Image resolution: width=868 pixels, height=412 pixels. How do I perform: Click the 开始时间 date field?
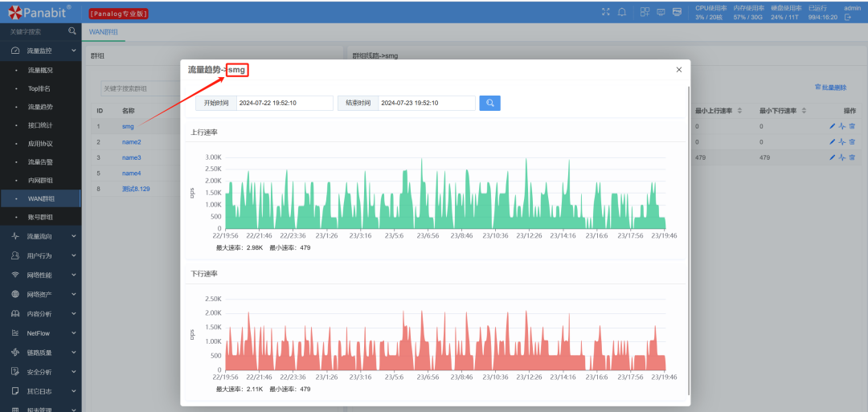(285, 103)
